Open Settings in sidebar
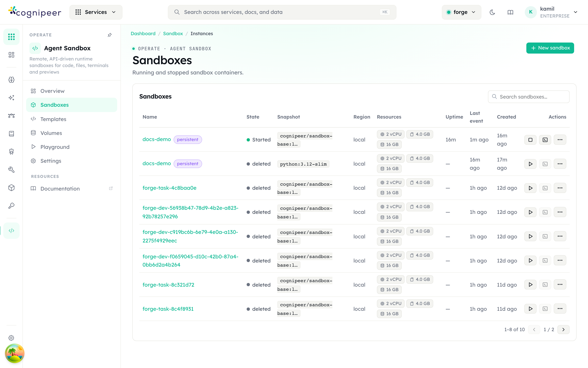 [71, 161]
